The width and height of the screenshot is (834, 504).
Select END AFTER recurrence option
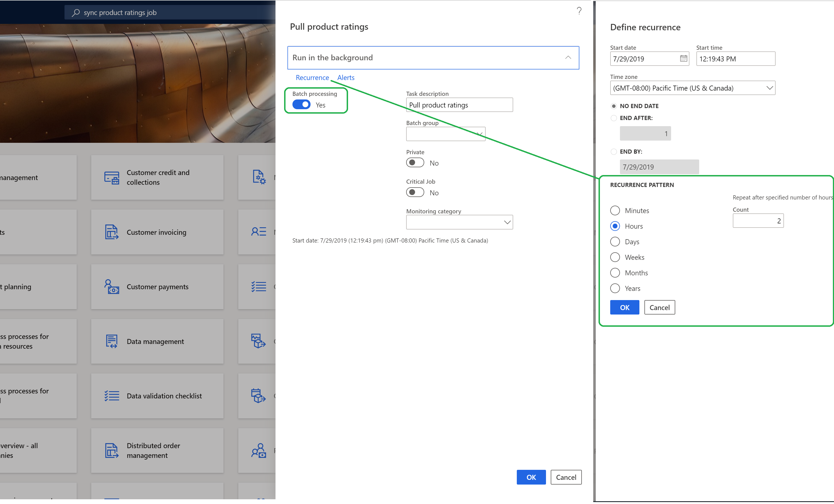pos(614,118)
